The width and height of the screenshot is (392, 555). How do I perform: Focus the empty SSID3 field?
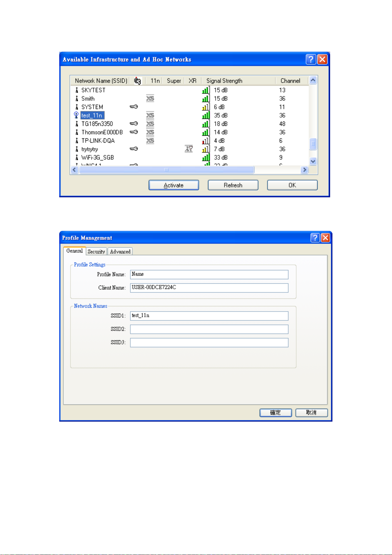[209, 343]
